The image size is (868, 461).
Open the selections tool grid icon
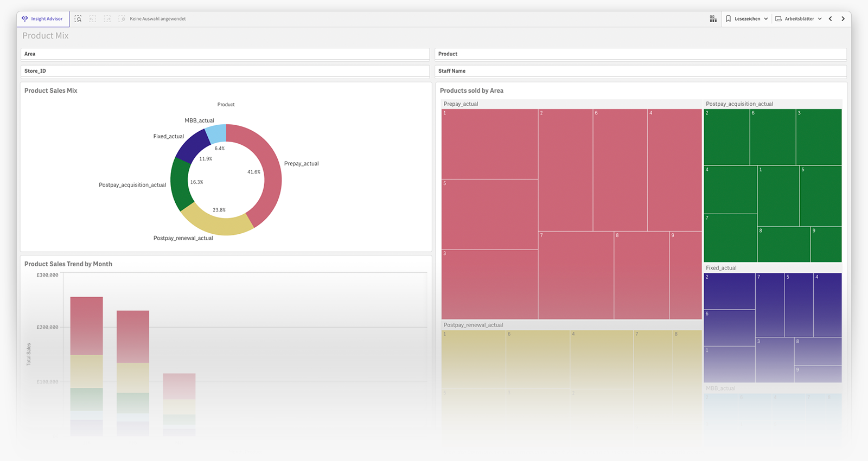(713, 19)
